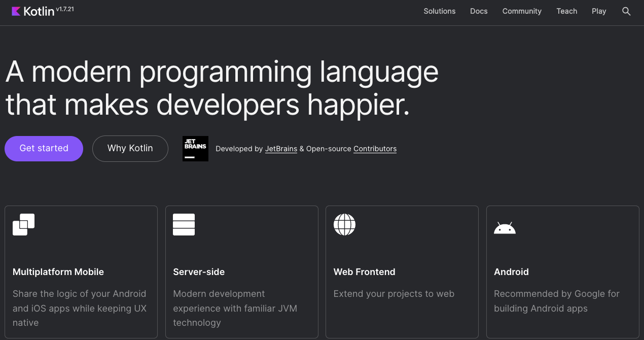The width and height of the screenshot is (644, 340).
Task: Click 'Recommended by Google' description text
Action: (557, 301)
